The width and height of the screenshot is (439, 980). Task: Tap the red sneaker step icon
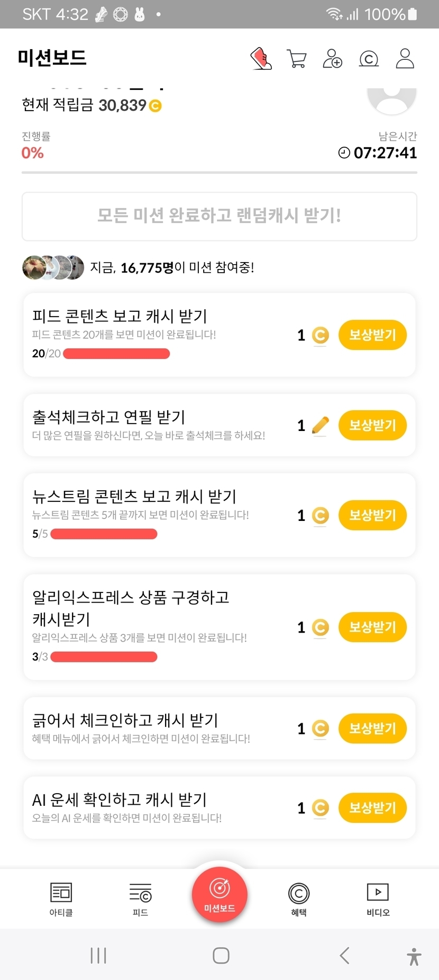(x=261, y=58)
